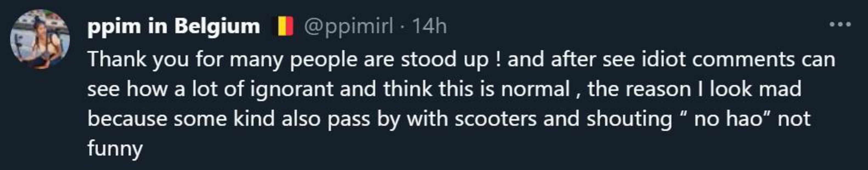
Task: Click the phrase 'the reason I look mad'
Action: (695, 89)
